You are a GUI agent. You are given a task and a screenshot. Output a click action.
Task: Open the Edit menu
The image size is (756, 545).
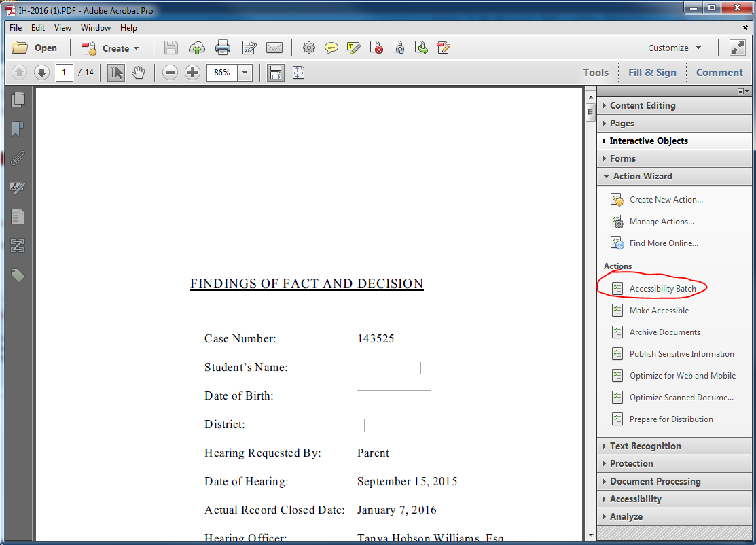coord(38,28)
